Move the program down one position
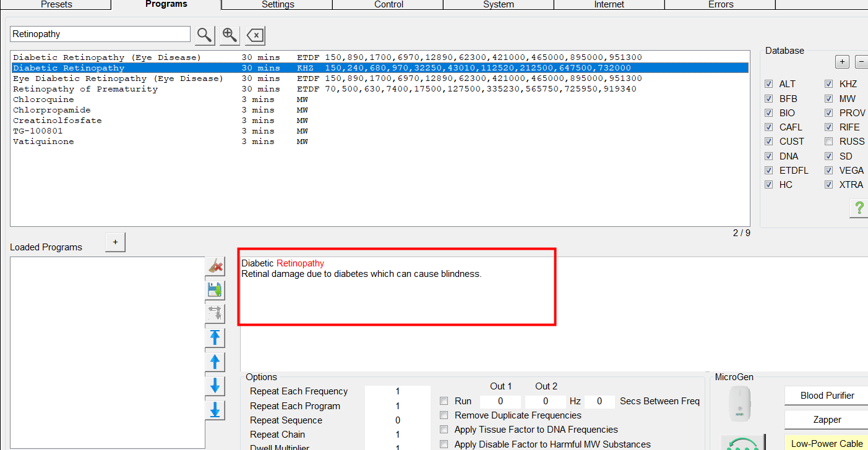The height and width of the screenshot is (450, 868). click(x=215, y=386)
